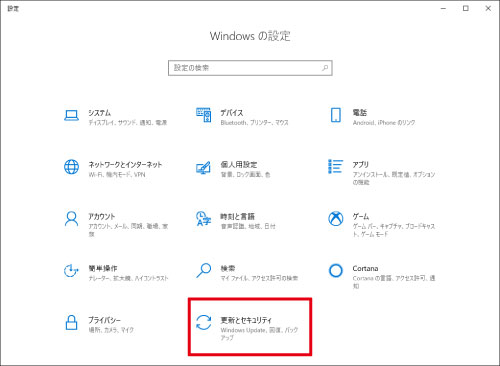500x366 pixels.
Task: Open the 更新とセキュリティ refresh arrows icon
Action: 203,322
